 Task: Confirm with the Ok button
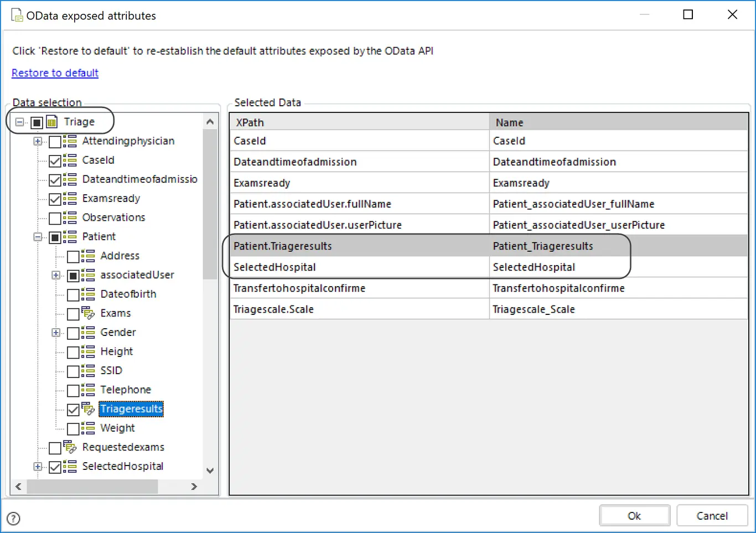pyautogui.click(x=634, y=516)
